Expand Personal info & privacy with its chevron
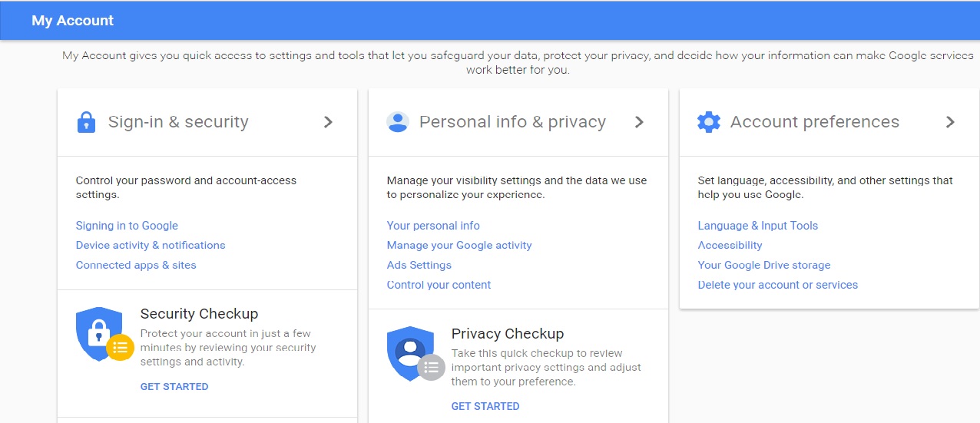 (639, 122)
